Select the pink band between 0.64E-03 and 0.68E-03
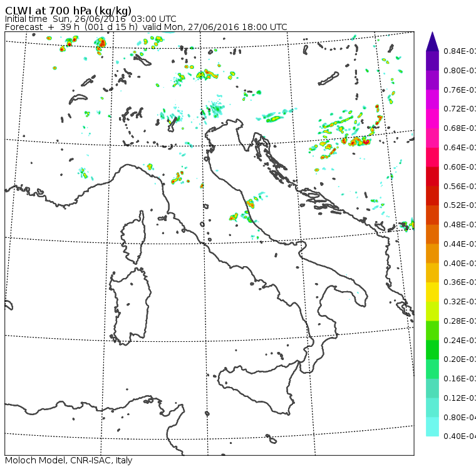 point(432,138)
